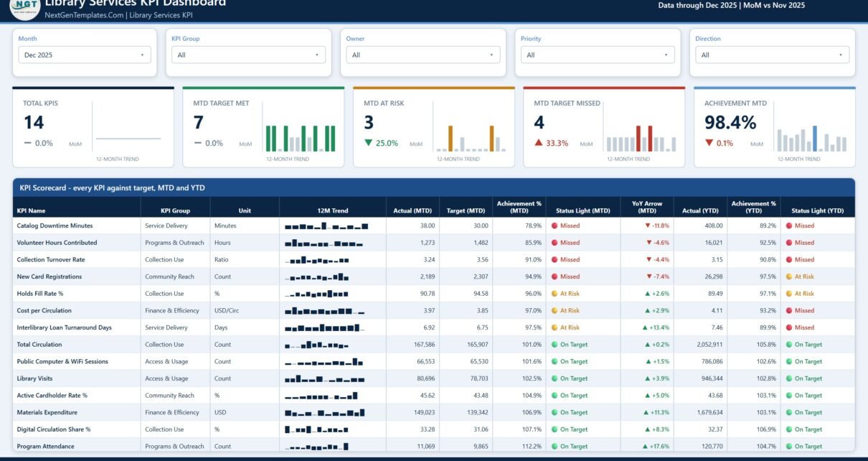Click the Achievement % (MTD) column header
Viewport: 868px width, 461px height.
pos(519,208)
